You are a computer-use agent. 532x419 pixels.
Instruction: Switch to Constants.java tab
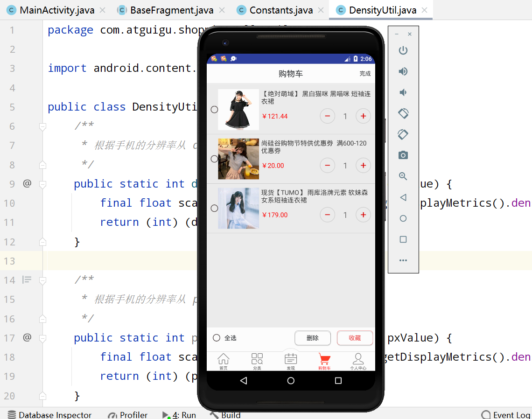click(280, 10)
